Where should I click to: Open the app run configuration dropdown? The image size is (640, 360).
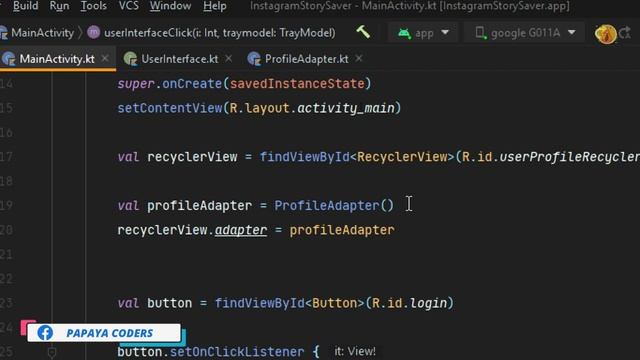(423, 33)
